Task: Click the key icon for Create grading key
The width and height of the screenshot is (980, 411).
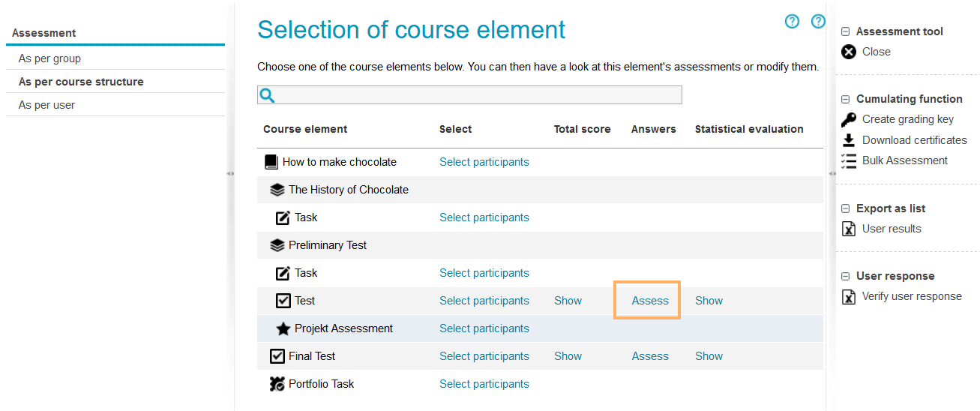Action: point(848,119)
